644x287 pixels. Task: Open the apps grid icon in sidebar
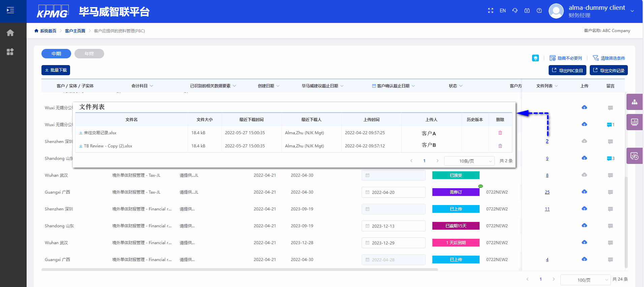click(10, 52)
